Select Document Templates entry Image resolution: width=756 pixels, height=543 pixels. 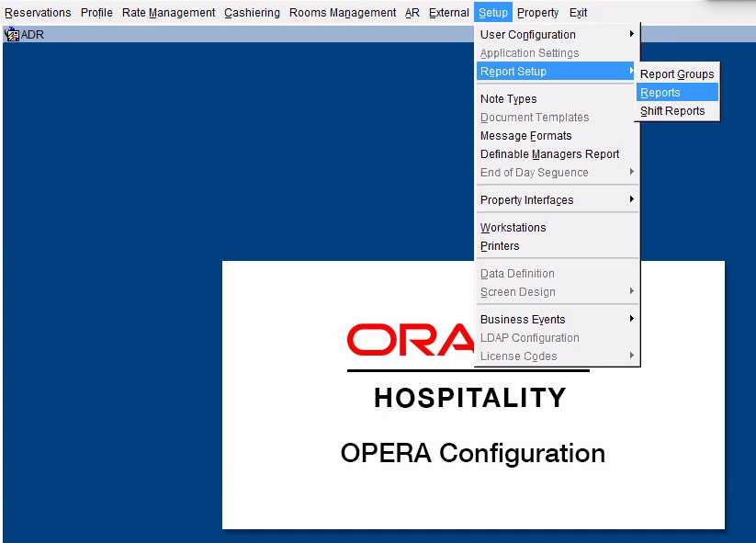[557, 118]
